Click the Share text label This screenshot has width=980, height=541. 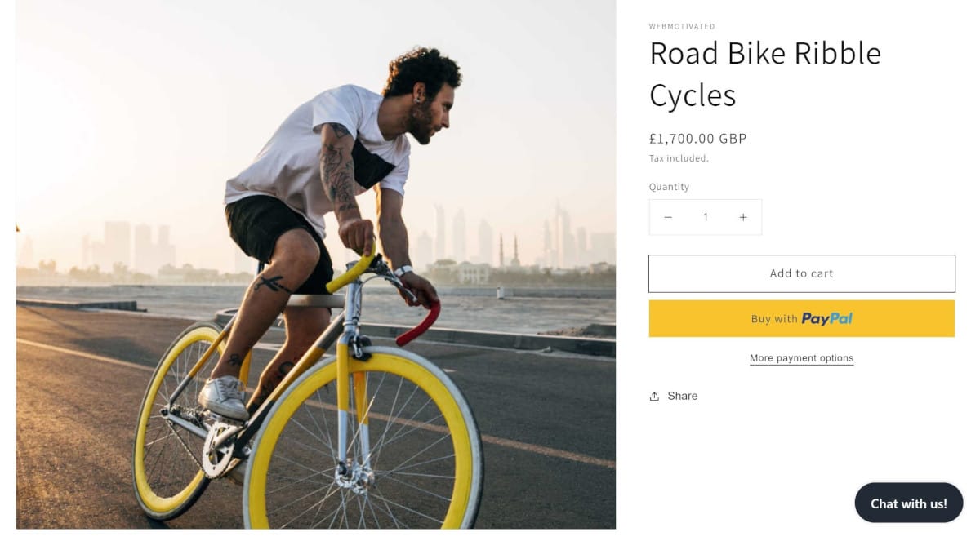click(x=682, y=396)
